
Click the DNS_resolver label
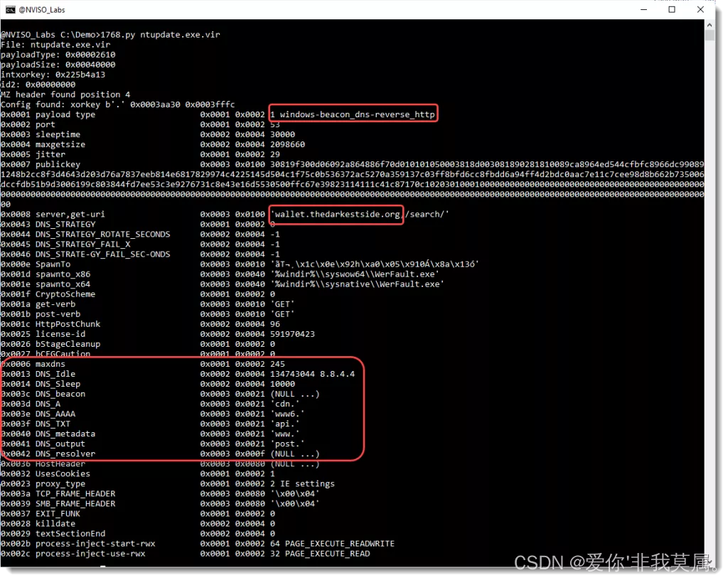tap(65, 453)
